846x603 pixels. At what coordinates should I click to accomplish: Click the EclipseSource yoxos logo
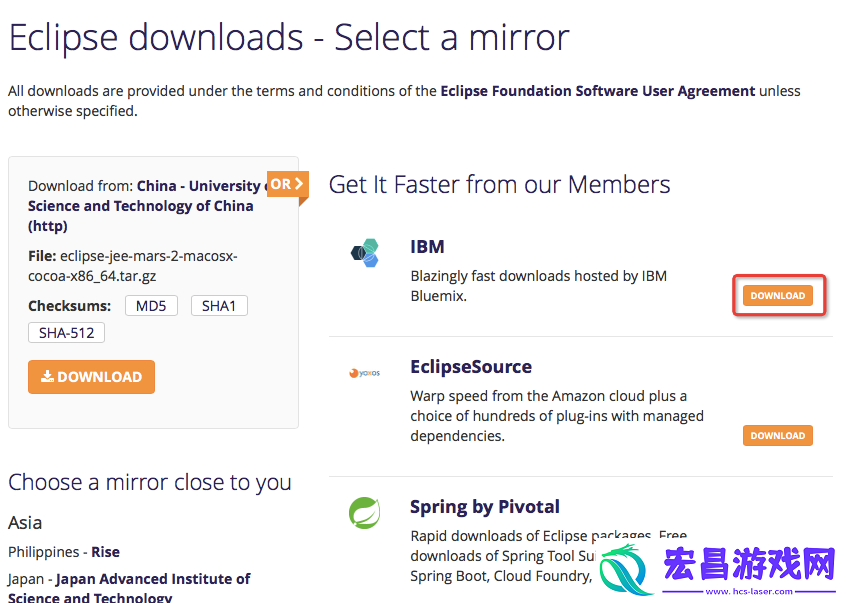pos(365,373)
